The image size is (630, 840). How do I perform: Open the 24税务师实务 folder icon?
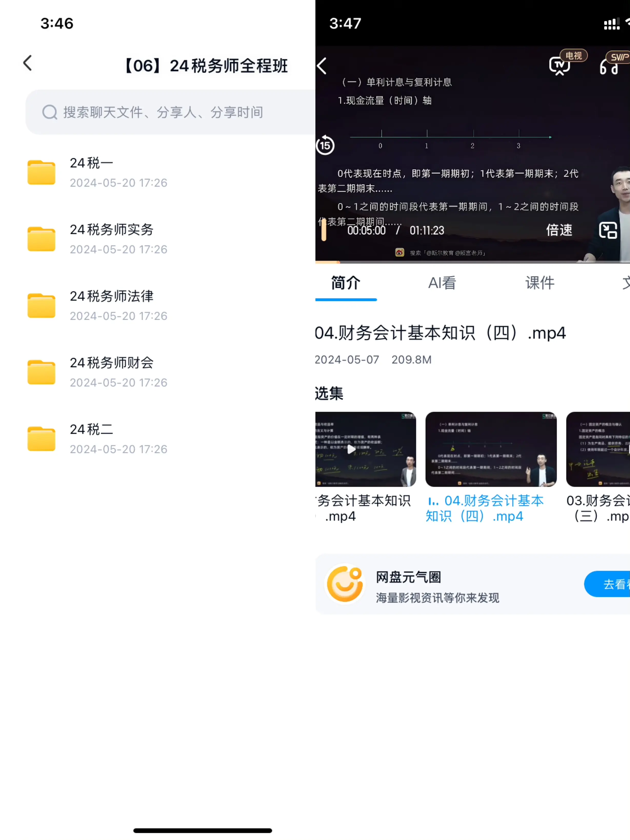pos(41,239)
